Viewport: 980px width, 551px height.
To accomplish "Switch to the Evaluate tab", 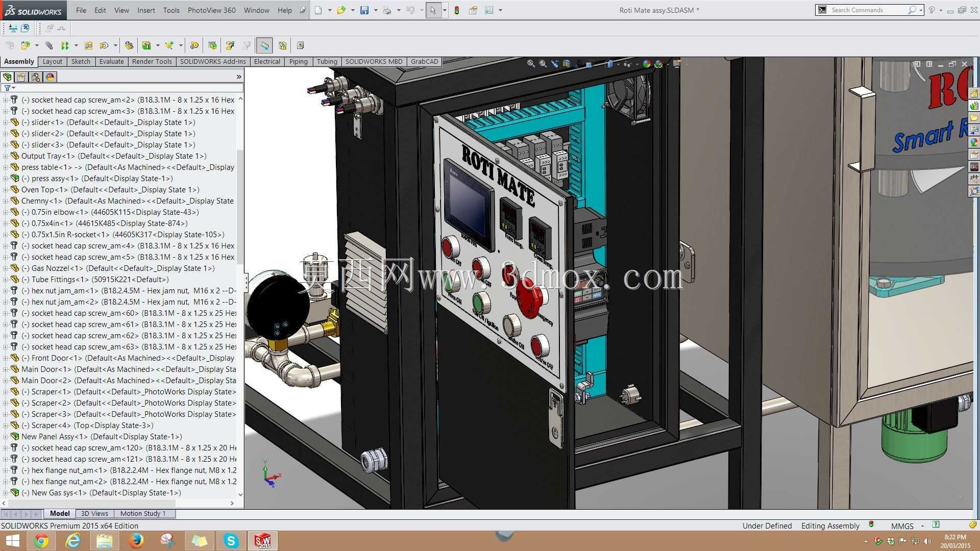I will (111, 62).
